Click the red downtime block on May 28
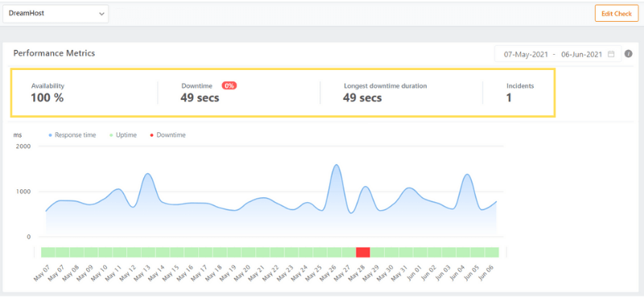644x298 pixels. point(363,252)
